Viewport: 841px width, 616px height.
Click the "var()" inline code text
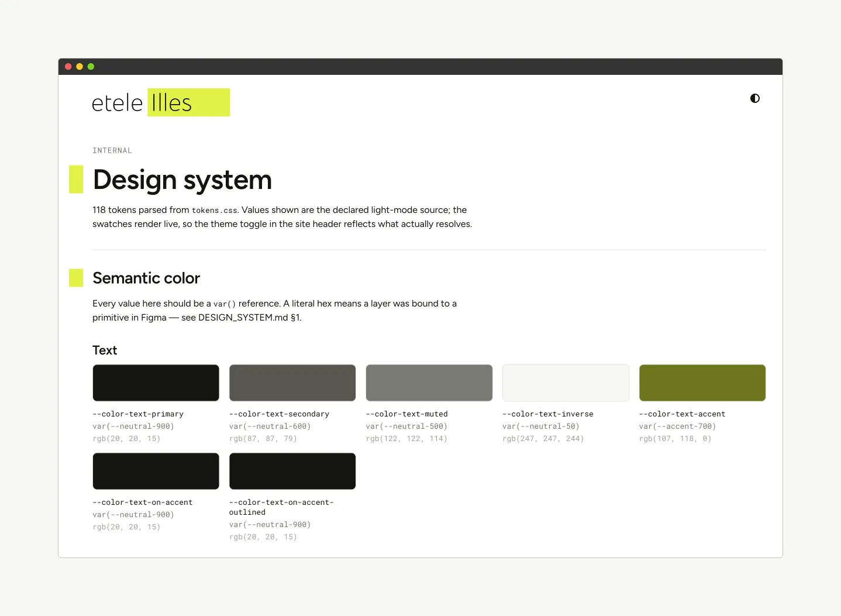point(225,304)
